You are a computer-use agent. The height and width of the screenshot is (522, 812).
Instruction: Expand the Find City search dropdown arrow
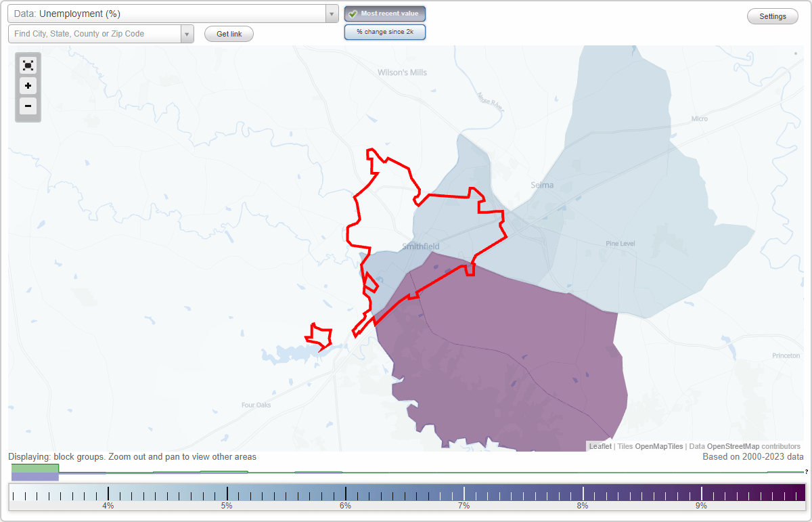pos(187,33)
